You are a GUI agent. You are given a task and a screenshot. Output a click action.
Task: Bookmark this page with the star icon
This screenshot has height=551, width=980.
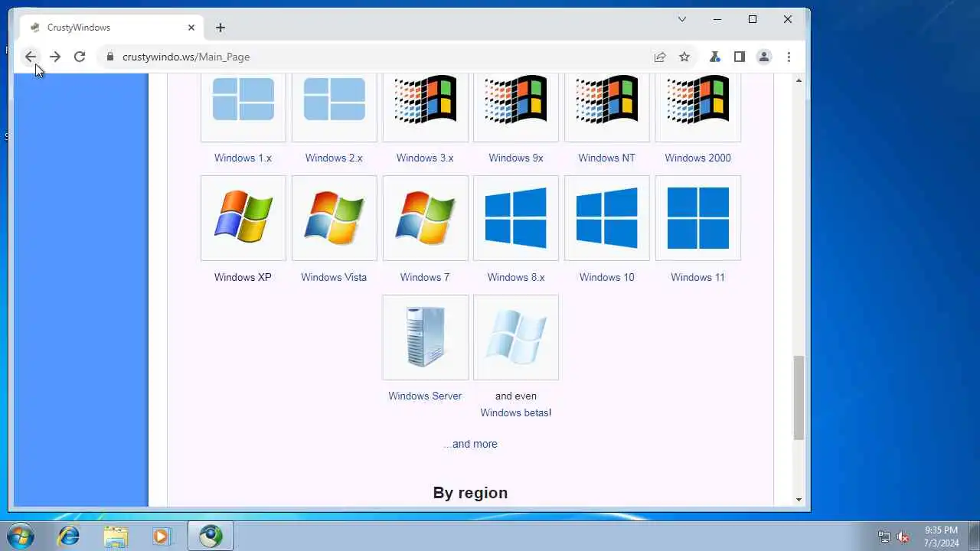click(684, 57)
